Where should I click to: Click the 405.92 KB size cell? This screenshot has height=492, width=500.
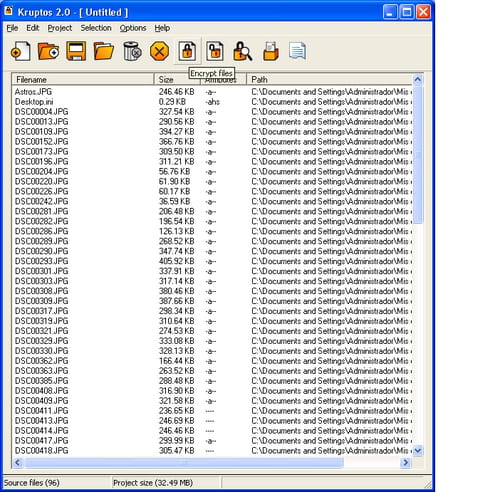tap(176, 261)
